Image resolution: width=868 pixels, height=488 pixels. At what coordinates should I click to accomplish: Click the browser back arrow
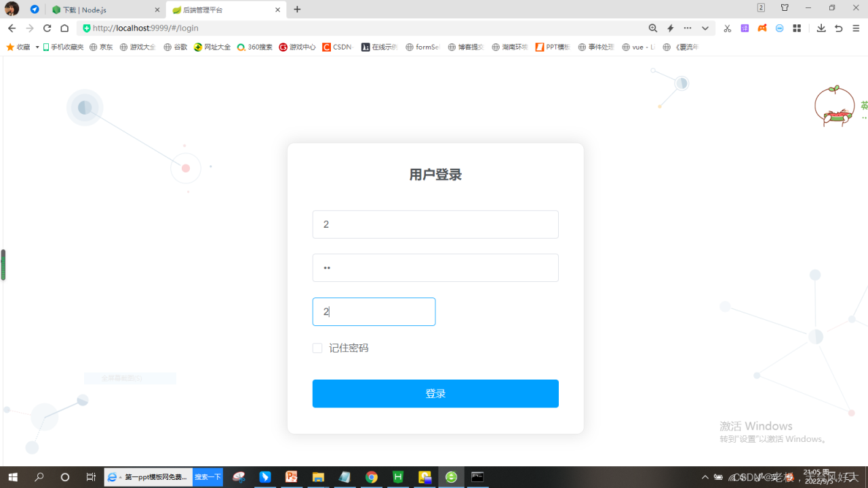pyautogui.click(x=12, y=28)
